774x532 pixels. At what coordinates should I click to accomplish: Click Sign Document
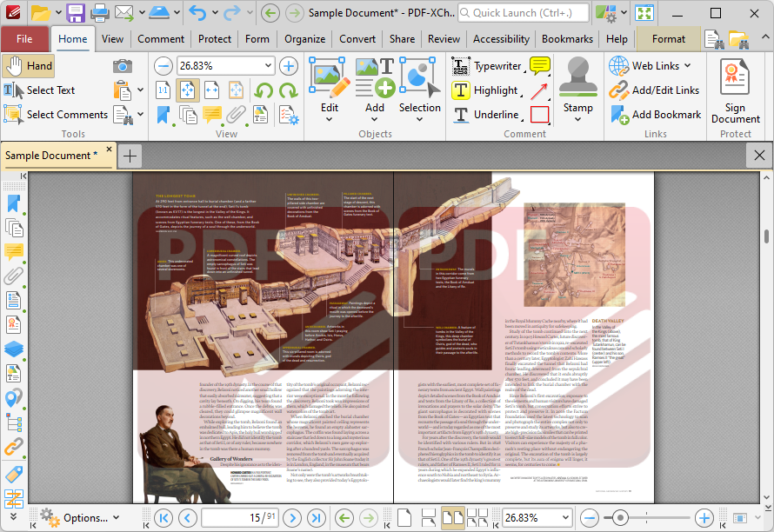coord(736,90)
